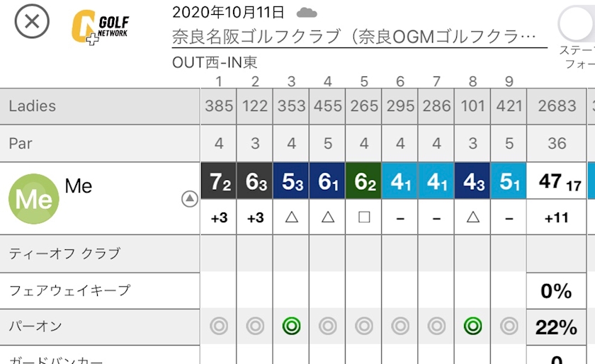
Task: Tap the green Me player avatar
Action: point(34,198)
